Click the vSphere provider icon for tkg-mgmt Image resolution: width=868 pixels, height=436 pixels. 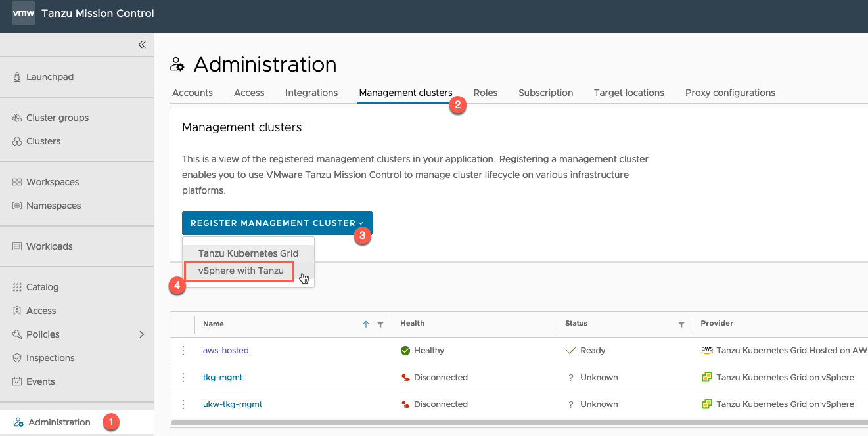pyautogui.click(x=707, y=377)
